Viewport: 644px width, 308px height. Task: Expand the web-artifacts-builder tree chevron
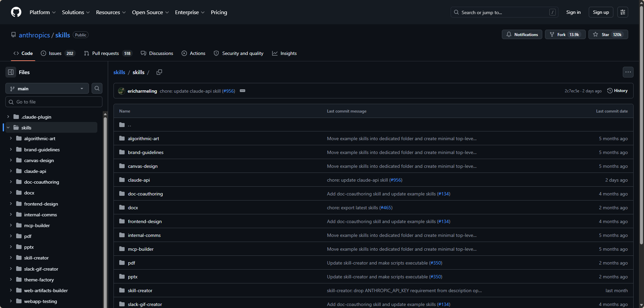click(x=11, y=290)
